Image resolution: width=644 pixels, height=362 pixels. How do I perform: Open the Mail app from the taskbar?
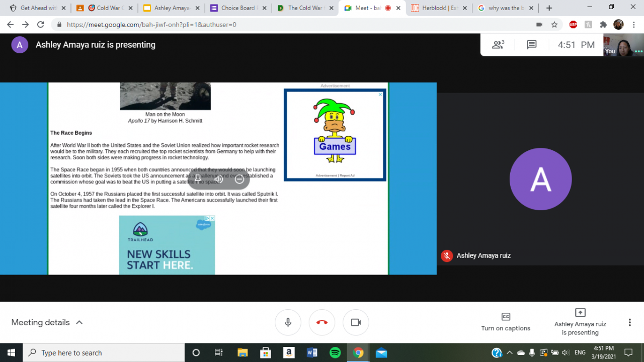click(x=381, y=352)
